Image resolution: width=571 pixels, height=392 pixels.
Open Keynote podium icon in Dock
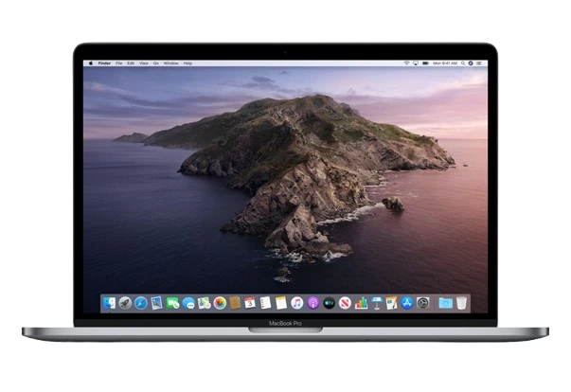(x=377, y=303)
